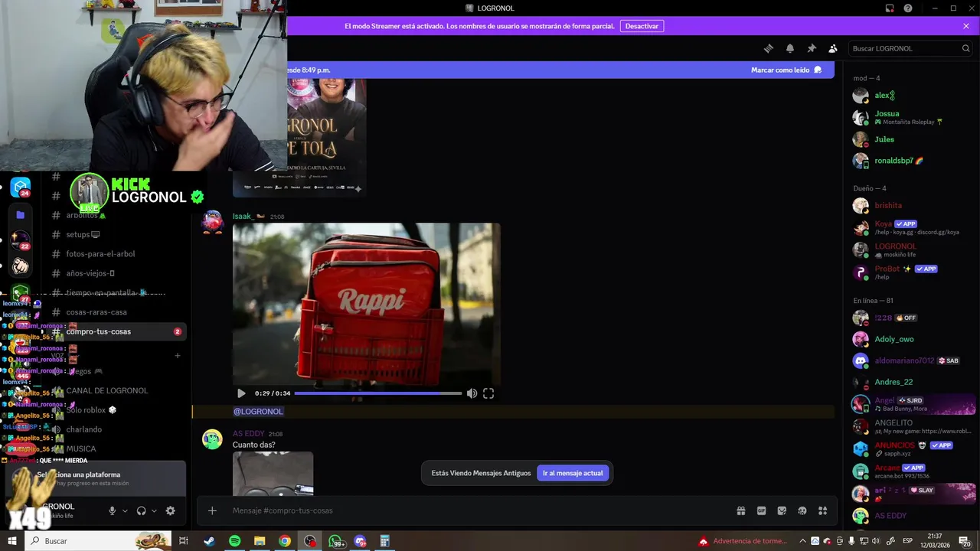This screenshot has height=551, width=980.
Task: Click the Desactivar streamer mode button
Action: point(642,26)
